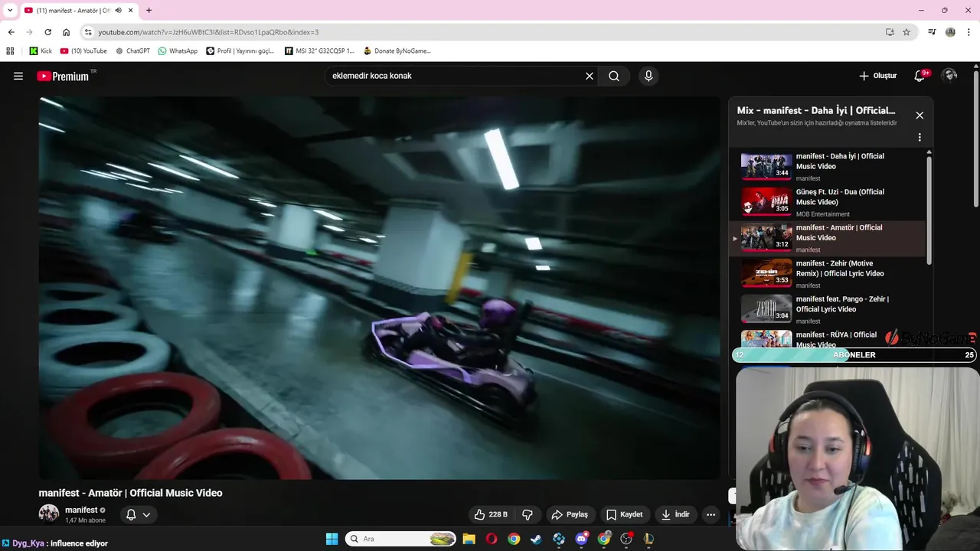980x551 pixels.
Task: Play 'manifest - Daha İyi' playlist item
Action: pos(828,166)
